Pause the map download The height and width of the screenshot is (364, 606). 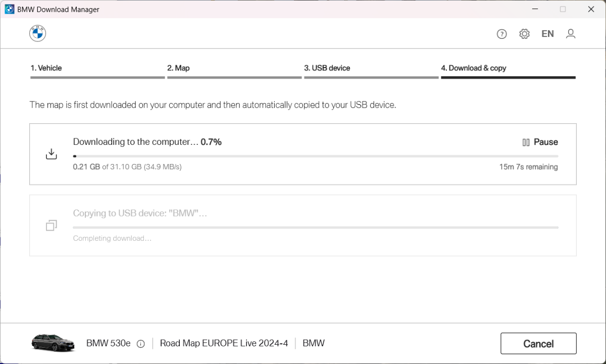click(540, 142)
